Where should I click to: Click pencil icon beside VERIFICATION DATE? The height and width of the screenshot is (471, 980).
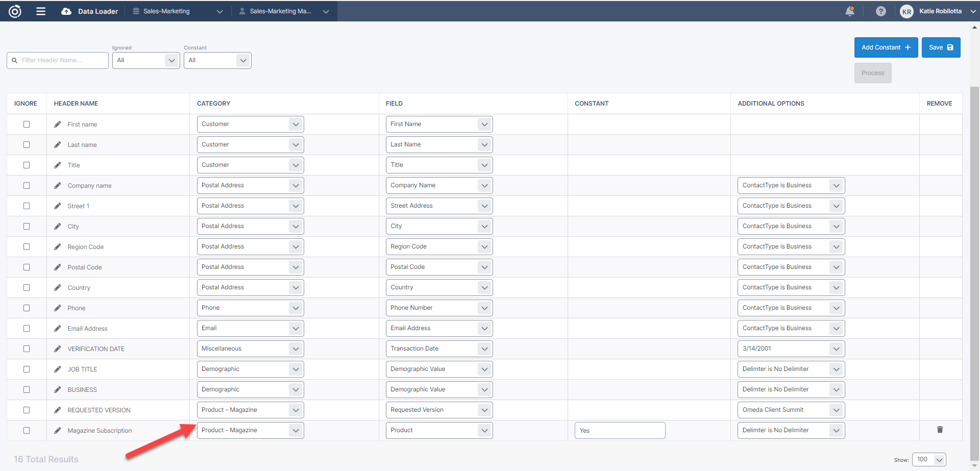pyautogui.click(x=58, y=349)
